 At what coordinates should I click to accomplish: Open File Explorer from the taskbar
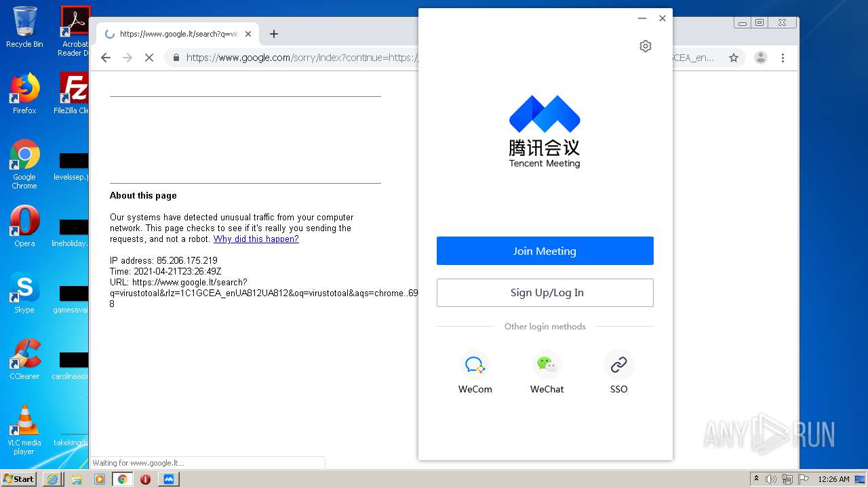(x=76, y=479)
